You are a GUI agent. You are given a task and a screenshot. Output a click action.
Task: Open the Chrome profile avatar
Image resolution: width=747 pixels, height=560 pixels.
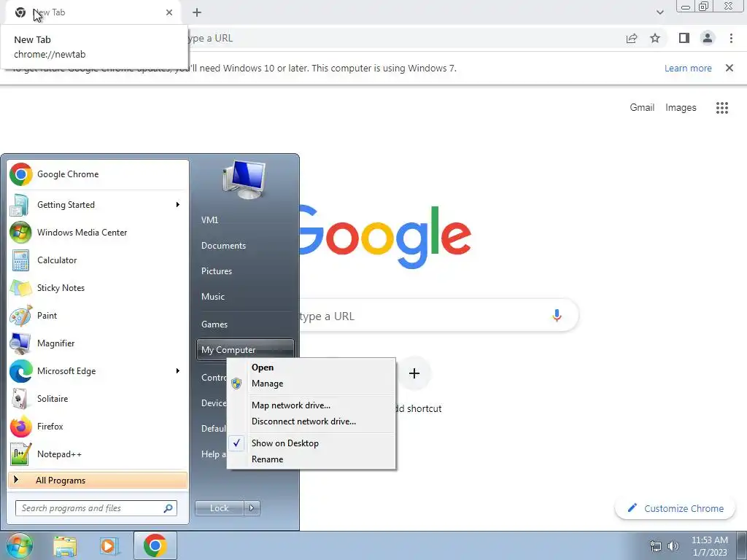click(x=708, y=38)
